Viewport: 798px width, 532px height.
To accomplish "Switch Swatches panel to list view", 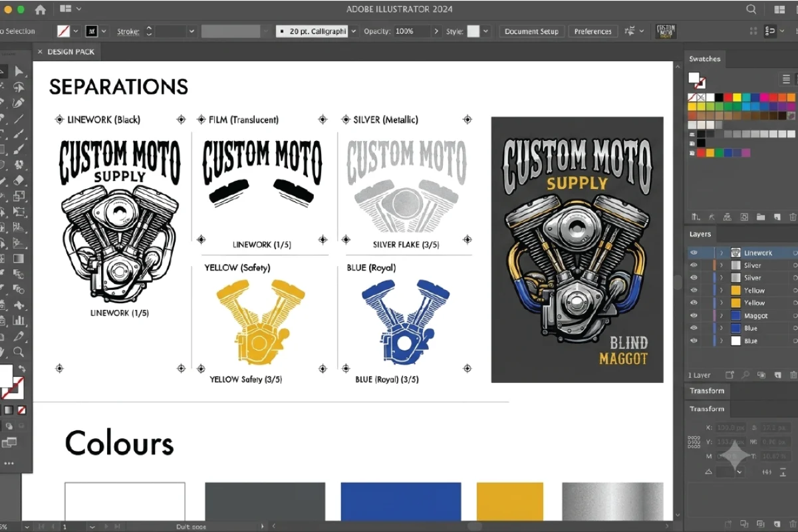I will [x=786, y=79].
